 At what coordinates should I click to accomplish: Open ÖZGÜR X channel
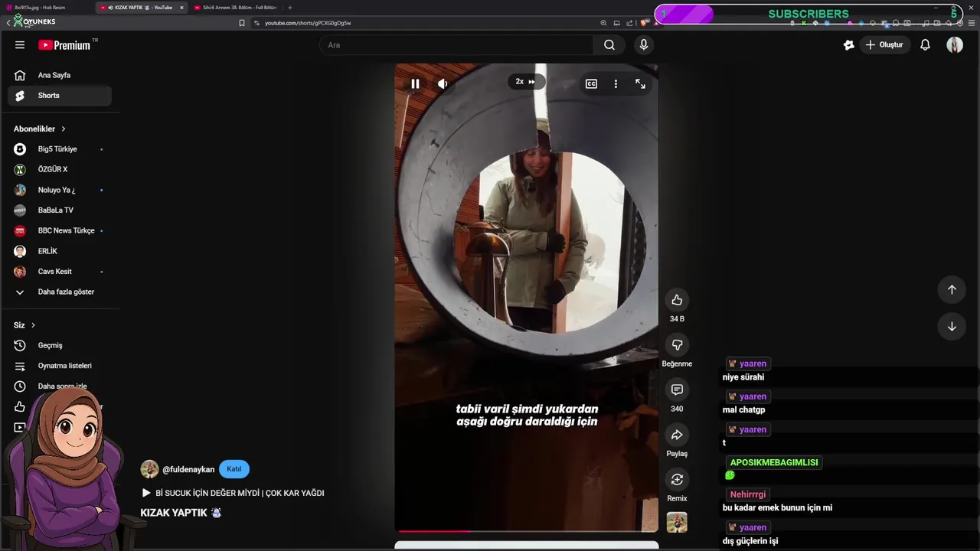tap(60, 169)
